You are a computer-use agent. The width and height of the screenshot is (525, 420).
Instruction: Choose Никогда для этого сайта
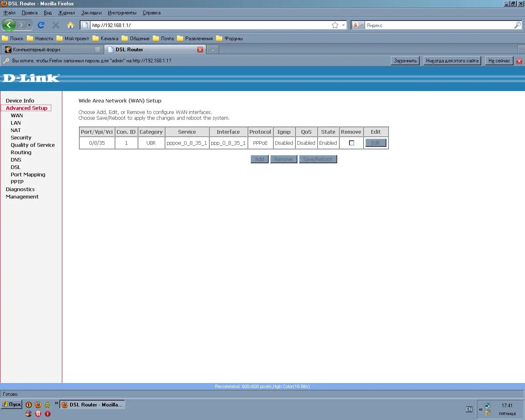tap(452, 61)
